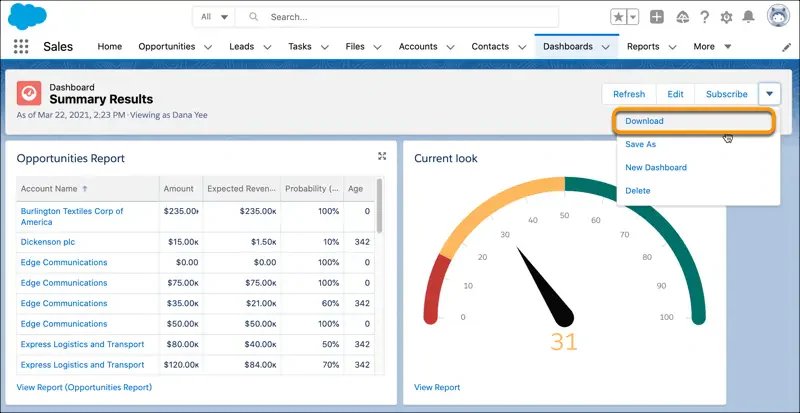Viewport: 800px width, 413px height.
Task: Open the global actions plus icon
Action: coord(657,17)
